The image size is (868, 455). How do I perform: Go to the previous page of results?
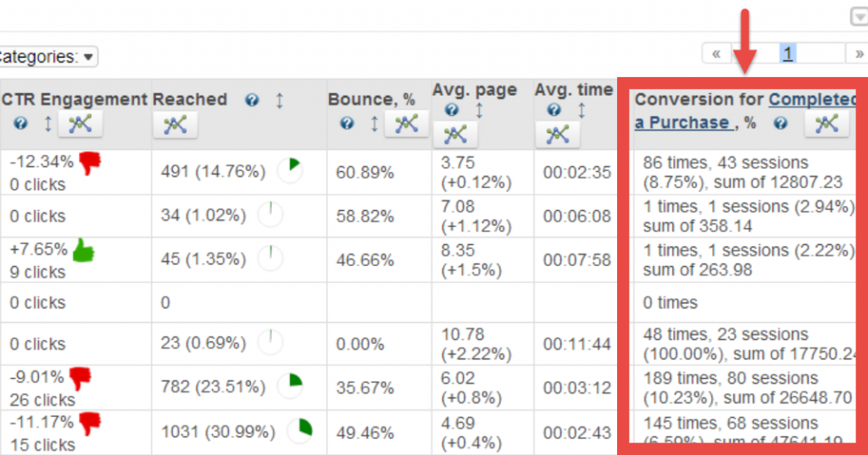pyautogui.click(x=716, y=54)
